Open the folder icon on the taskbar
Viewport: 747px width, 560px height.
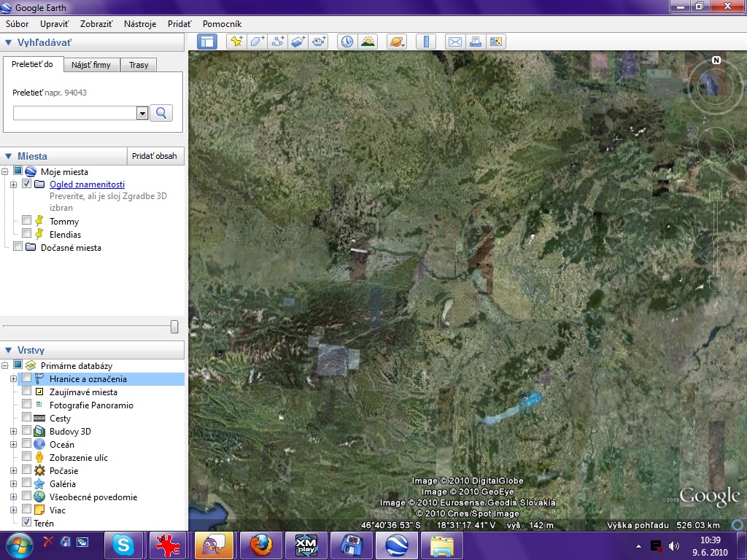coord(441,545)
